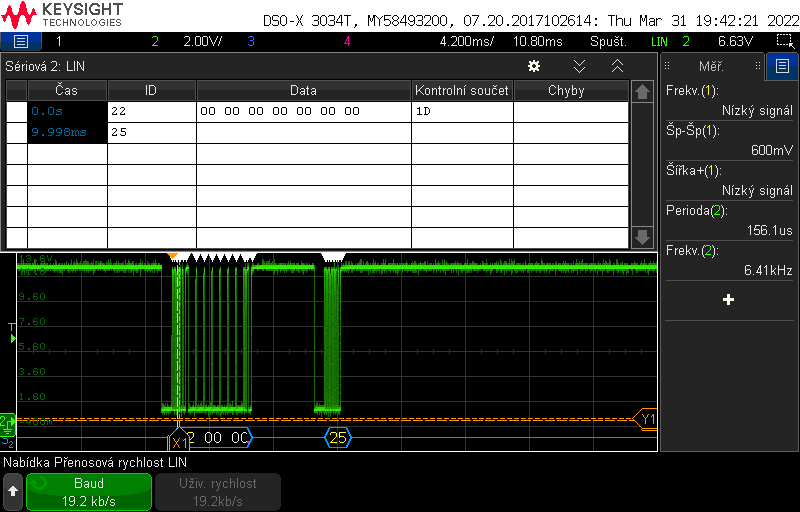Screen dimensions: 800x512
Task: Click the zoom box selection icon at top right
Action: point(785,41)
